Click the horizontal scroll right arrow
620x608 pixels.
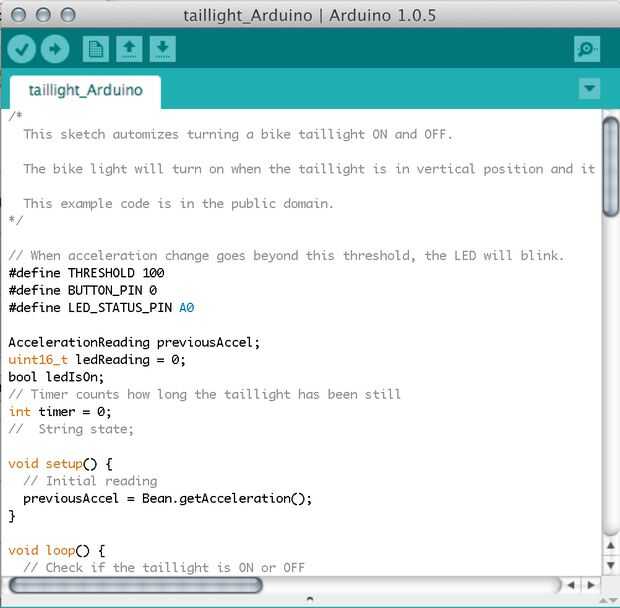[591, 585]
